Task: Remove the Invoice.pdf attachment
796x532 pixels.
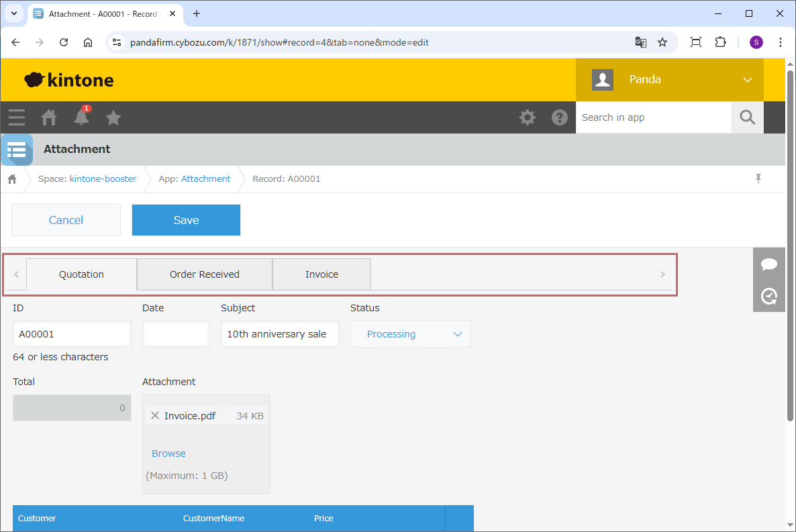Action: (x=155, y=416)
